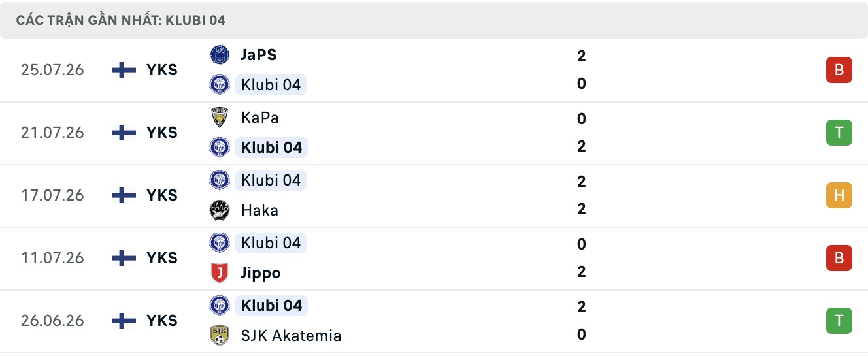868x358 pixels.
Task: Click the 'Các trận gần nhất: Klubi 04' header
Action: 121,20
